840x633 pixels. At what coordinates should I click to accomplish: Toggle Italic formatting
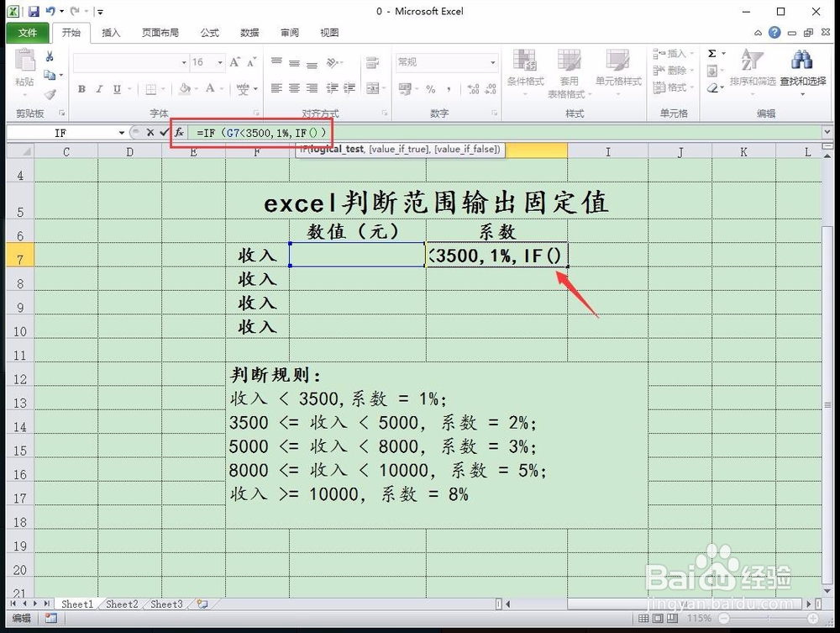pos(98,89)
